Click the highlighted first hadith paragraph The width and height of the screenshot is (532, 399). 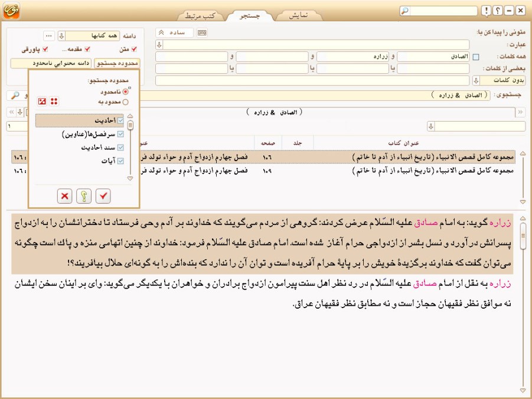pos(262,243)
